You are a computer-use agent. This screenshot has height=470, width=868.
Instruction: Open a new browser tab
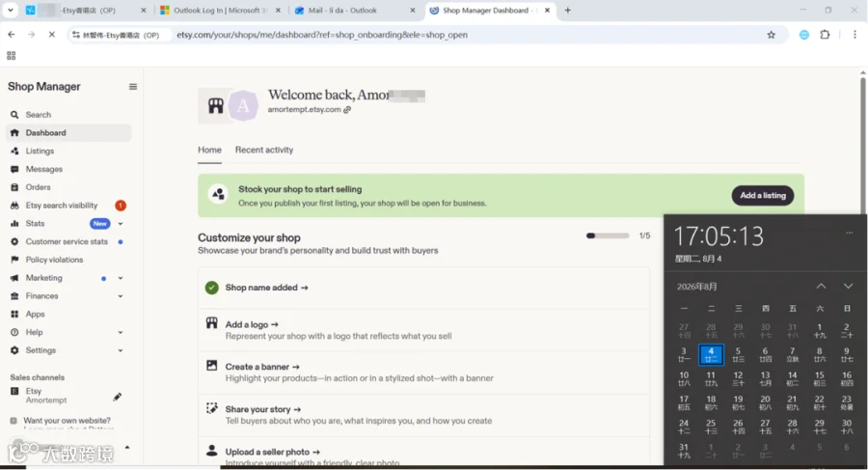[x=567, y=10]
